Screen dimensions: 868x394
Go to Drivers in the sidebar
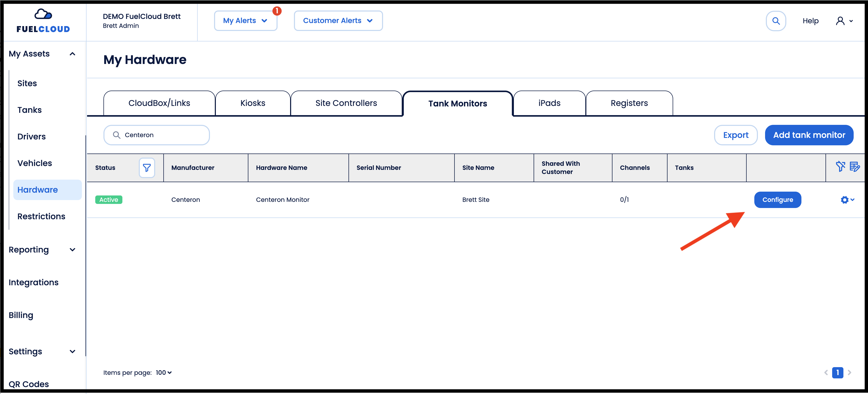31,136
